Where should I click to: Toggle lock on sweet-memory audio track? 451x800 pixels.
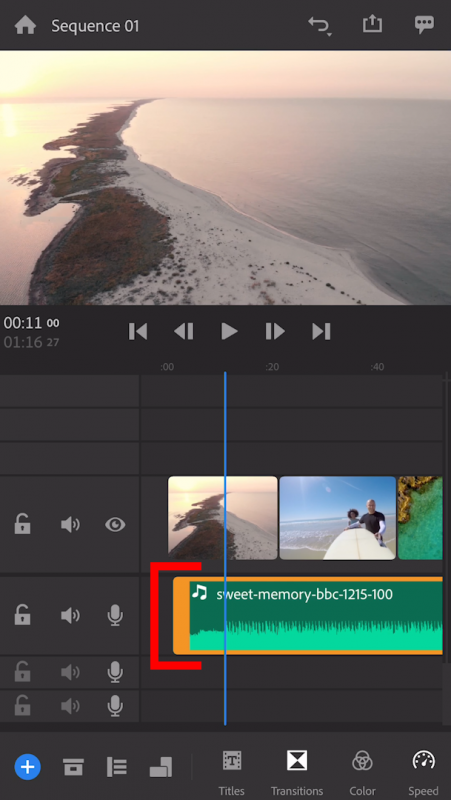(22, 615)
